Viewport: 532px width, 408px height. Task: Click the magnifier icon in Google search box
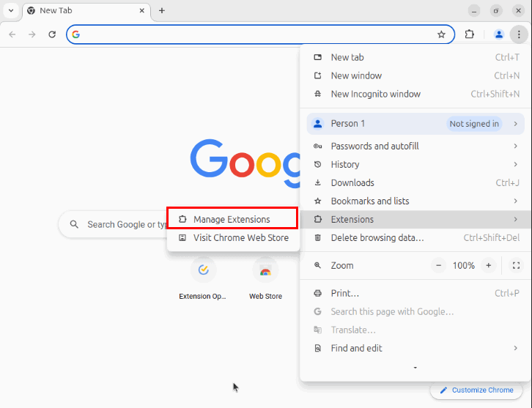(x=74, y=225)
